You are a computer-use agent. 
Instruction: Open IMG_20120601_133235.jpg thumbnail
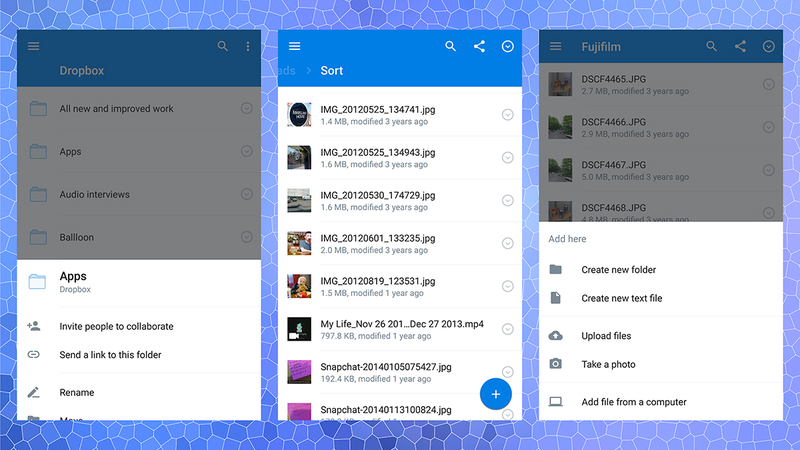299,243
